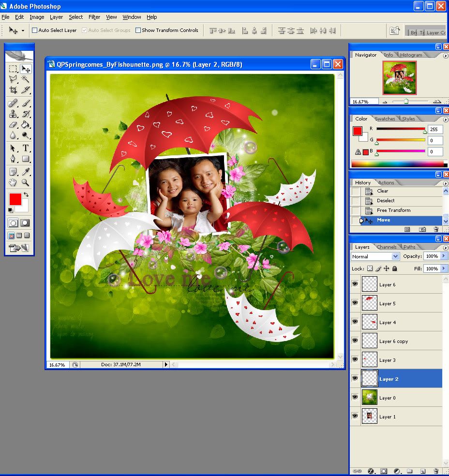Select the Eyedropper tool
The height and width of the screenshot is (476, 449).
point(26,171)
